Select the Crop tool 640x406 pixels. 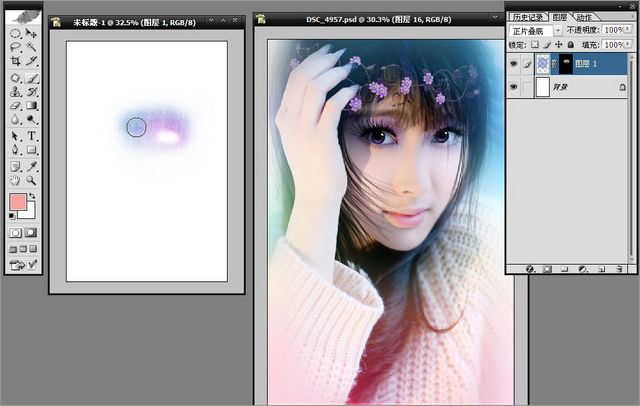[15, 61]
